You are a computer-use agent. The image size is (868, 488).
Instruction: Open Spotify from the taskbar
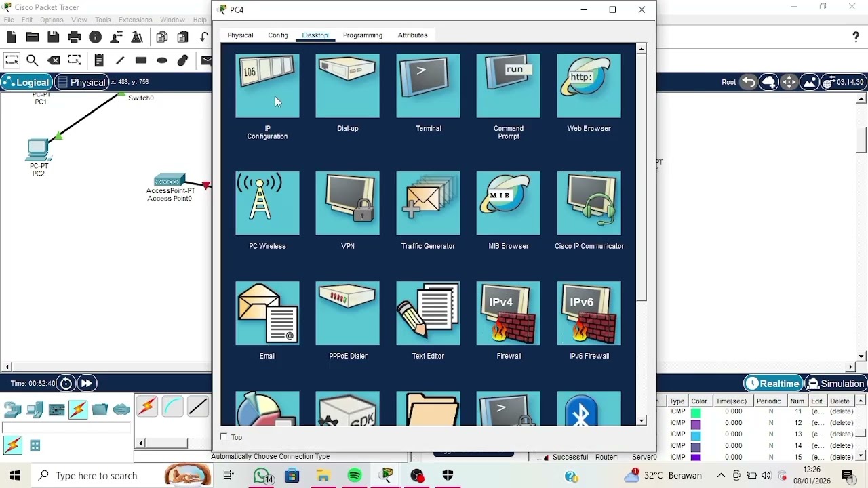tap(355, 476)
